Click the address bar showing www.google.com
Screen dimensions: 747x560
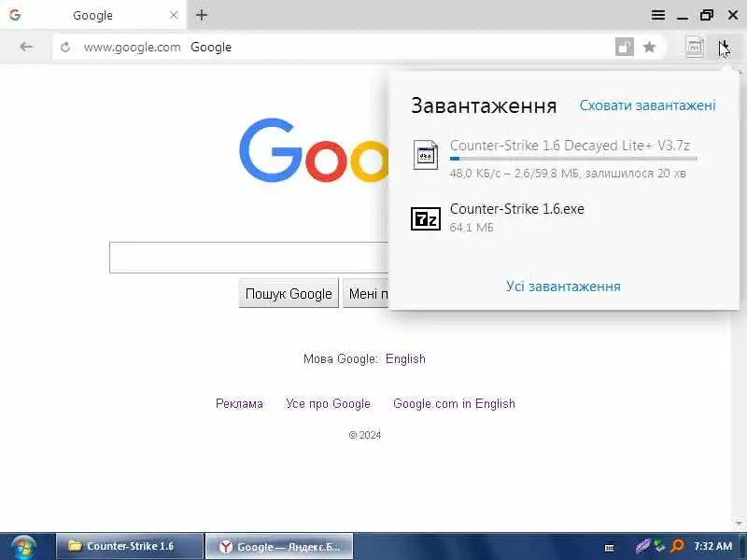pyautogui.click(x=333, y=47)
